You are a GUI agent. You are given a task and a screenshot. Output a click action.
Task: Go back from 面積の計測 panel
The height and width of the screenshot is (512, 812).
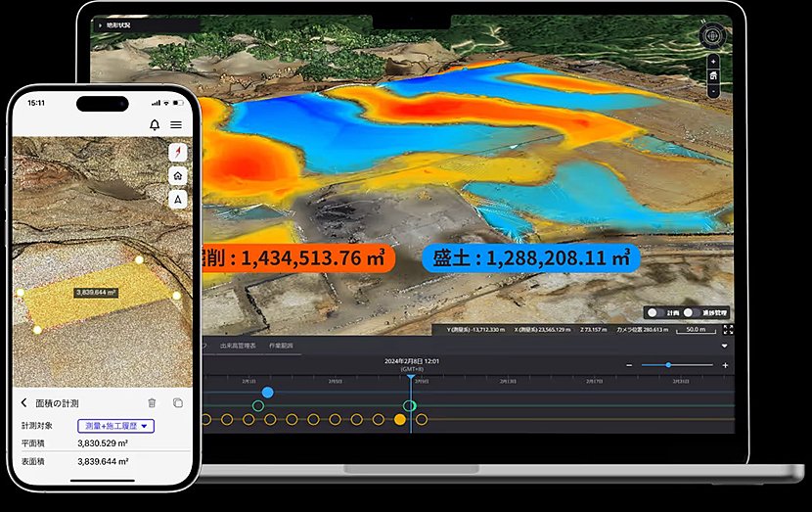pyautogui.click(x=23, y=402)
